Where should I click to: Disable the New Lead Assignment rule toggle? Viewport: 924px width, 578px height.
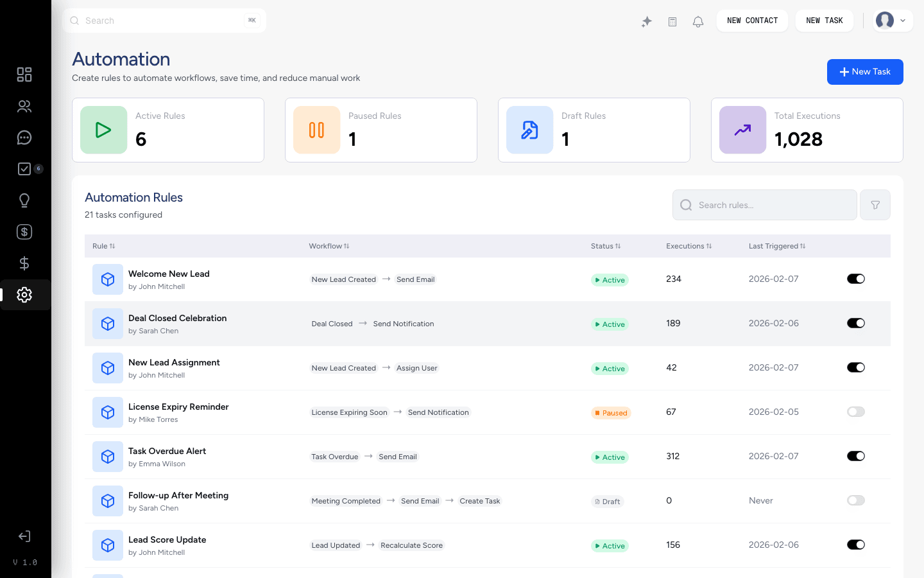(x=856, y=367)
